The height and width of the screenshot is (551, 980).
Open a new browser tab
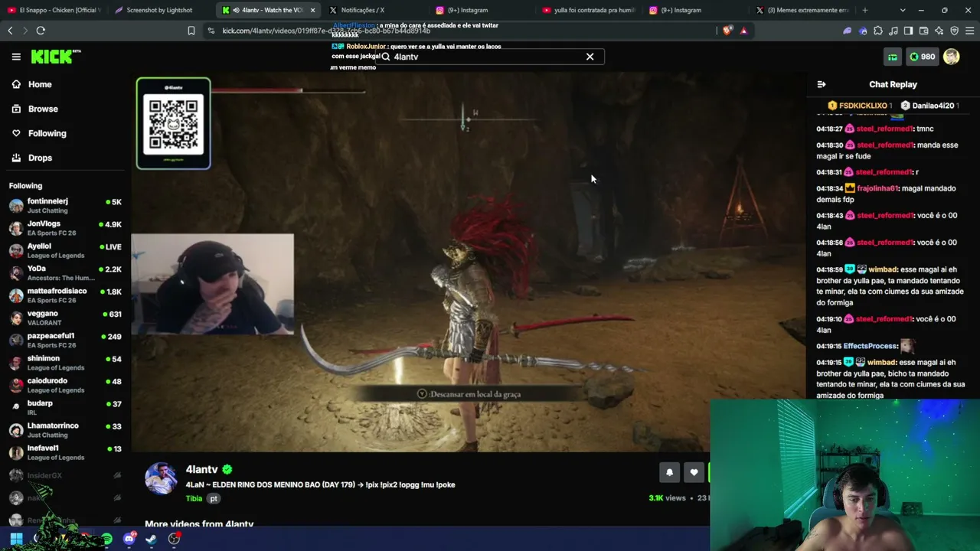(865, 10)
